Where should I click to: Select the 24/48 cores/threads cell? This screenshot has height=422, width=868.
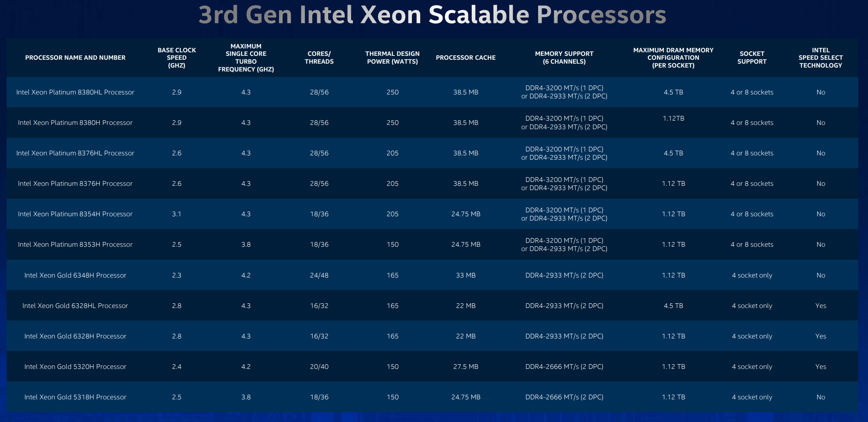click(x=319, y=275)
